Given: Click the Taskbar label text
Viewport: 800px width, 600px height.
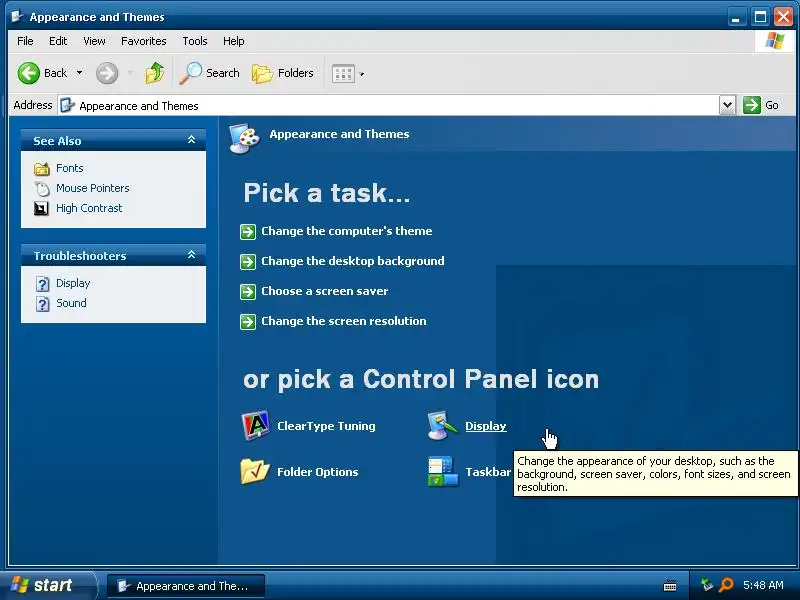Looking at the screenshot, I should pos(488,472).
